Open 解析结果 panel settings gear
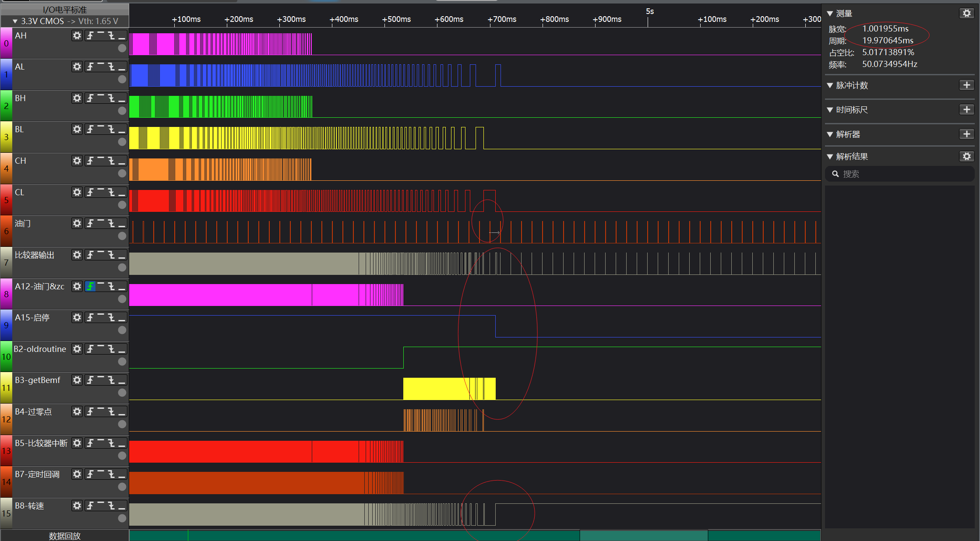The height and width of the screenshot is (541, 980). (966, 156)
